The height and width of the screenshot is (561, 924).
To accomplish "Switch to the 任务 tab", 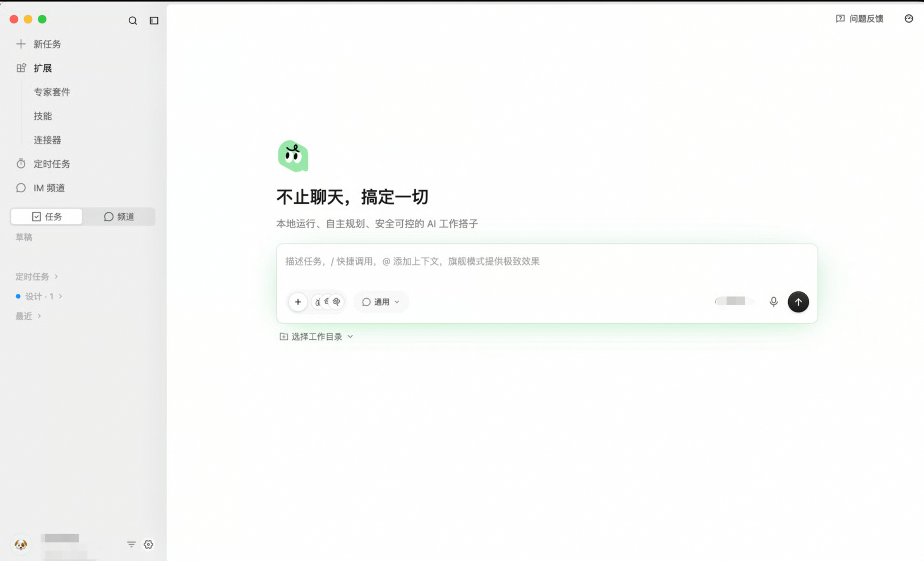I will coord(47,217).
